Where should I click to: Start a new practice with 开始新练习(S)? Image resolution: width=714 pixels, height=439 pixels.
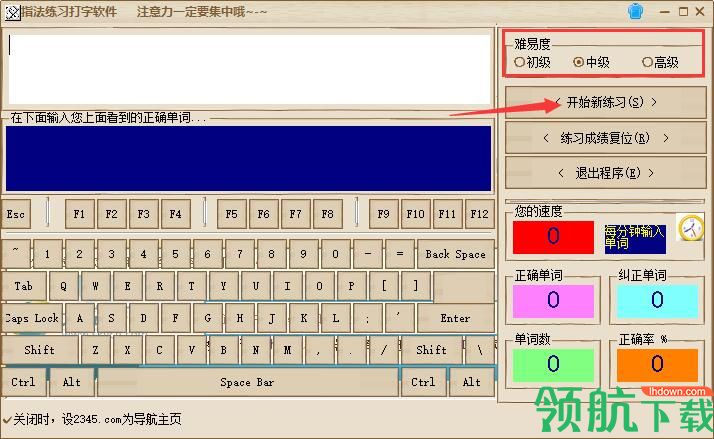pyautogui.click(x=606, y=102)
